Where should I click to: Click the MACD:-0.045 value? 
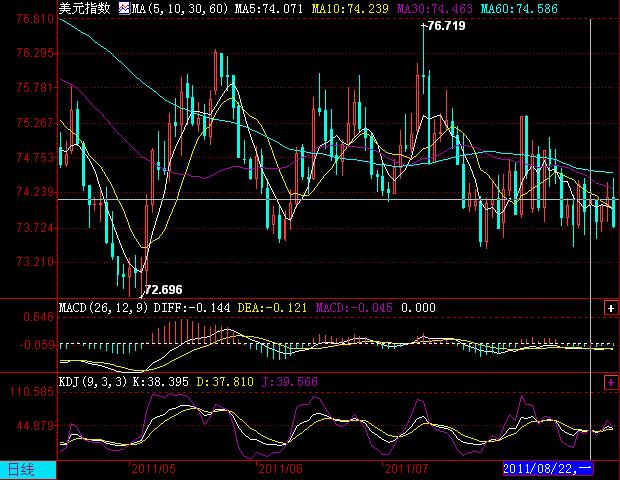(x=354, y=308)
